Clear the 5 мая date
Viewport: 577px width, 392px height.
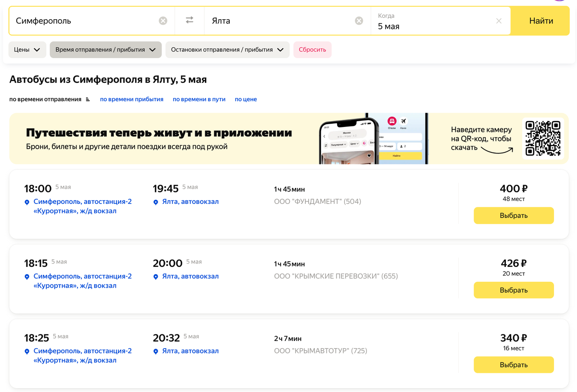tap(499, 21)
